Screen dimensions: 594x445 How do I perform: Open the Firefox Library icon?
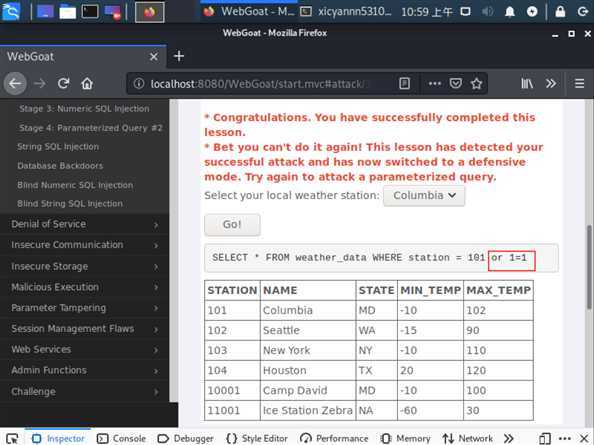[x=527, y=83]
